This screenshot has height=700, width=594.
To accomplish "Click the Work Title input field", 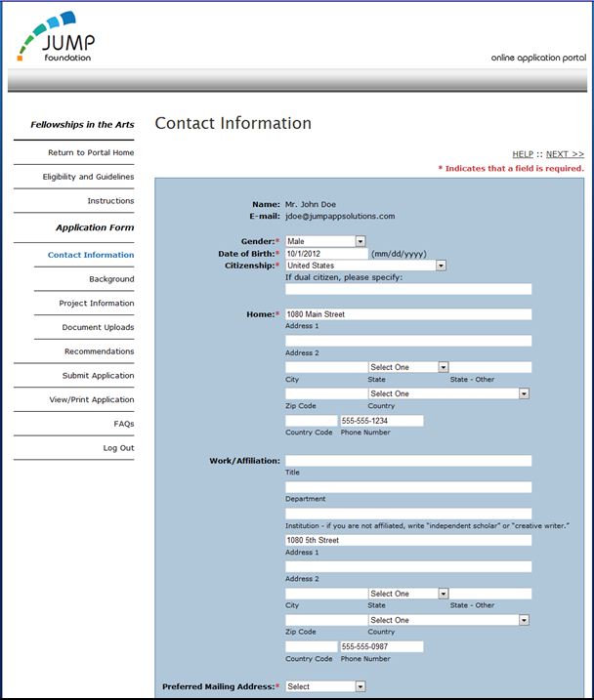I will (408, 461).
